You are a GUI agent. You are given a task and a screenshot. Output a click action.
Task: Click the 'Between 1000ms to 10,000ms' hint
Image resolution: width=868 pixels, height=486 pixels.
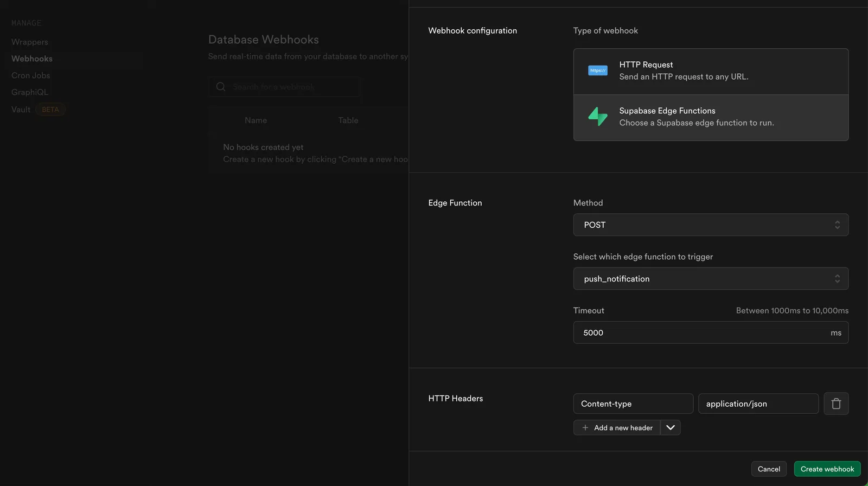pos(792,310)
